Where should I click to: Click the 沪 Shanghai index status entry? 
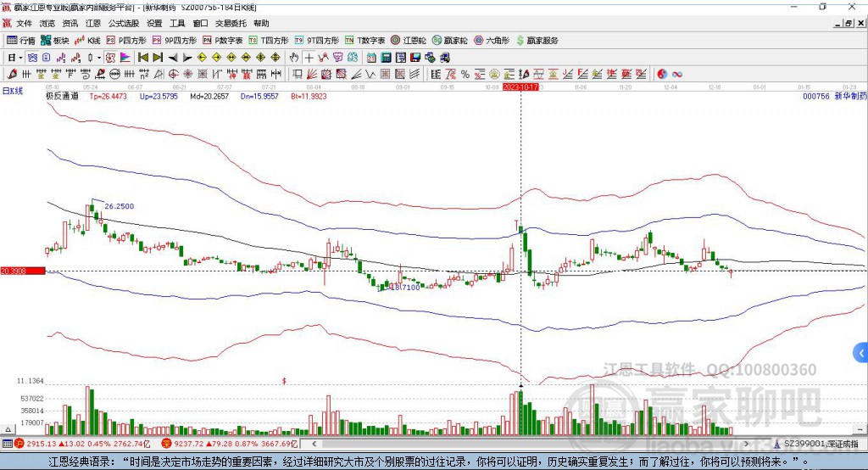click(82, 444)
